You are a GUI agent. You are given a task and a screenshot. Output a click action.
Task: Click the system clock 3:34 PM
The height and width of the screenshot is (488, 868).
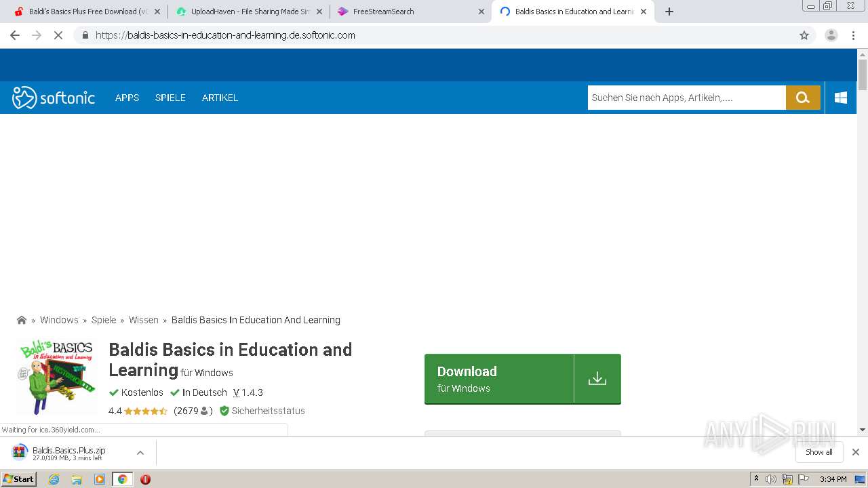[x=833, y=479]
